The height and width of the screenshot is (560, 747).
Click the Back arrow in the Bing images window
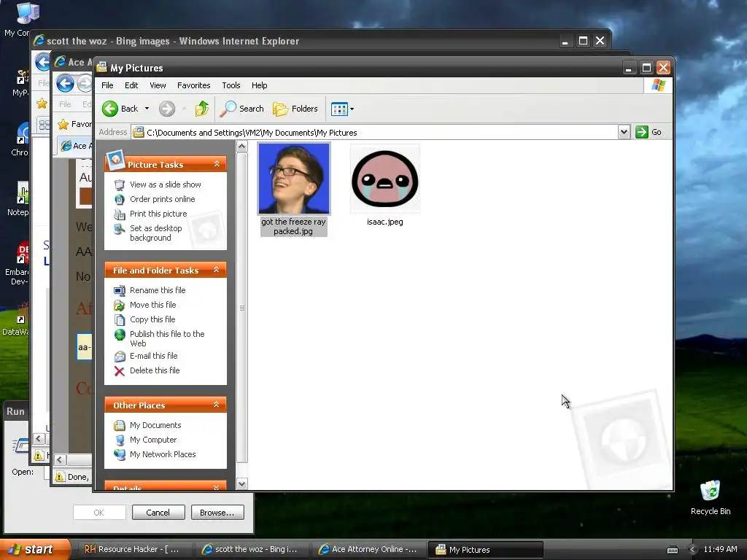43,62
